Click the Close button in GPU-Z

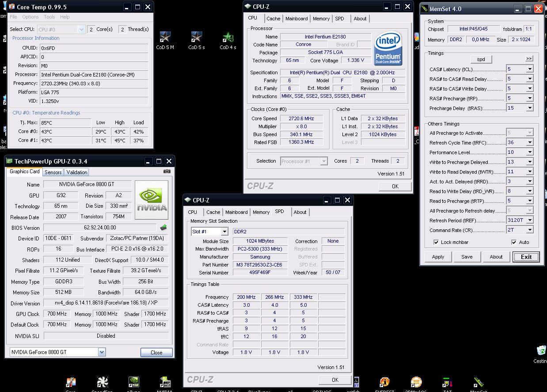tap(156, 352)
